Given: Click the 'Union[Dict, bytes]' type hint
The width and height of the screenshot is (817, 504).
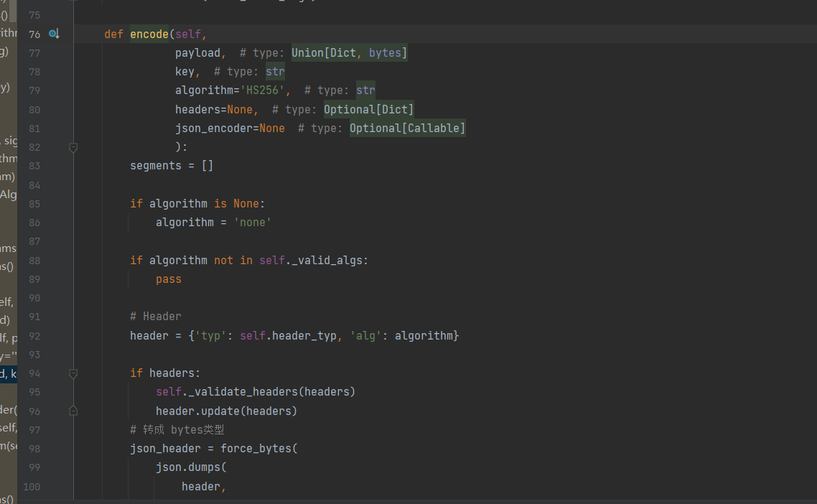Looking at the screenshot, I should [x=349, y=53].
